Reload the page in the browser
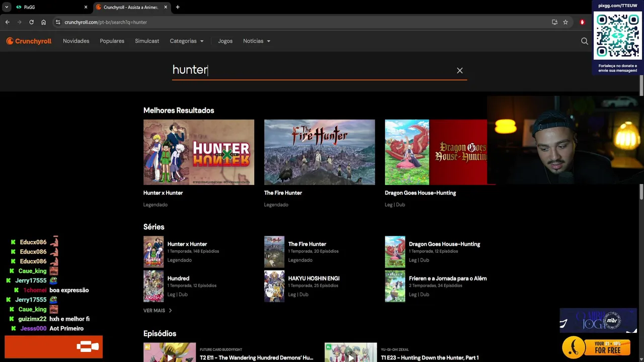This screenshot has height=362, width=644. 31,22
